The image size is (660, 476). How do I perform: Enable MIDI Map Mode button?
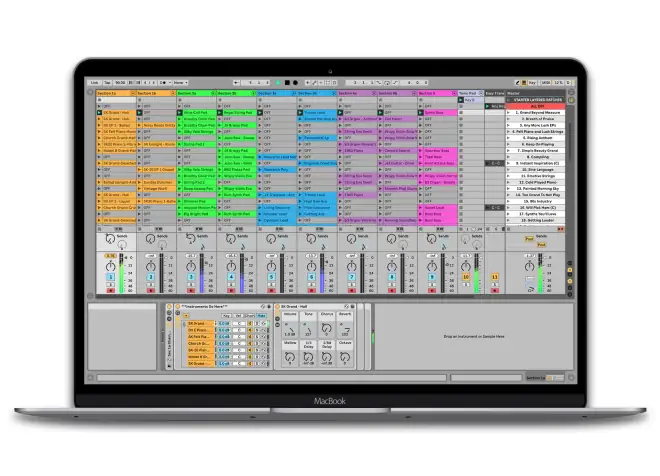pyautogui.click(x=546, y=82)
